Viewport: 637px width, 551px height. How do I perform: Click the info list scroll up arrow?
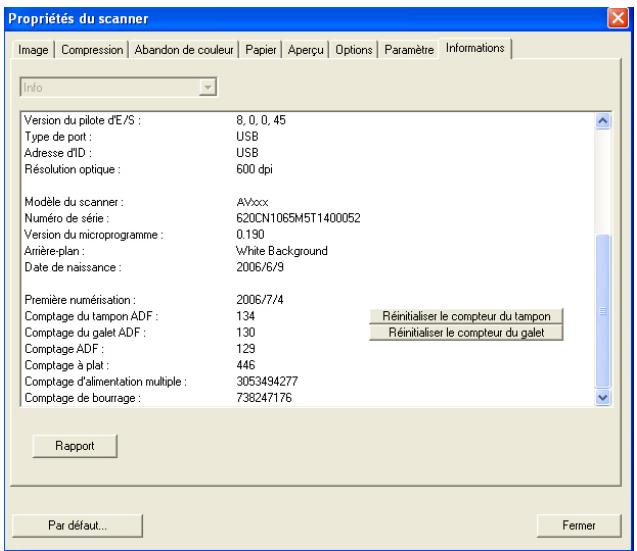pyautogui.click(x=602, y=121)
